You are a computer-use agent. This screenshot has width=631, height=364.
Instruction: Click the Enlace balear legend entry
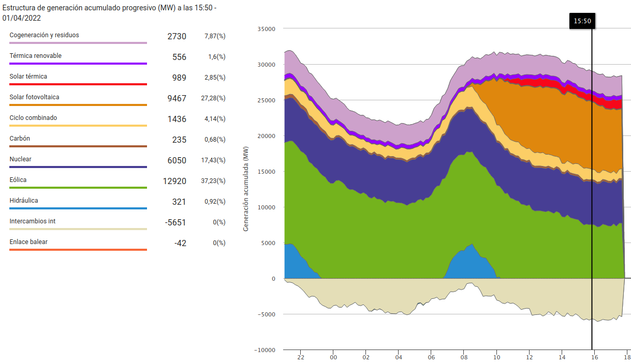(28, 242)
